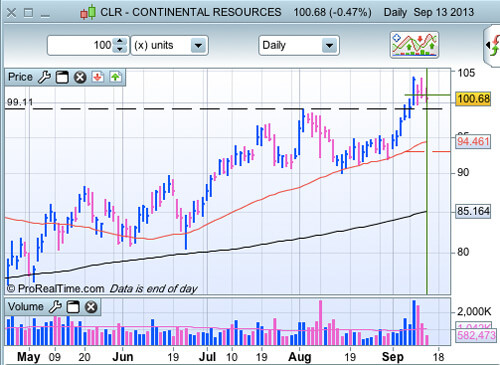
Task: Click the Jun label on time axis
Action: coord(123,357)
